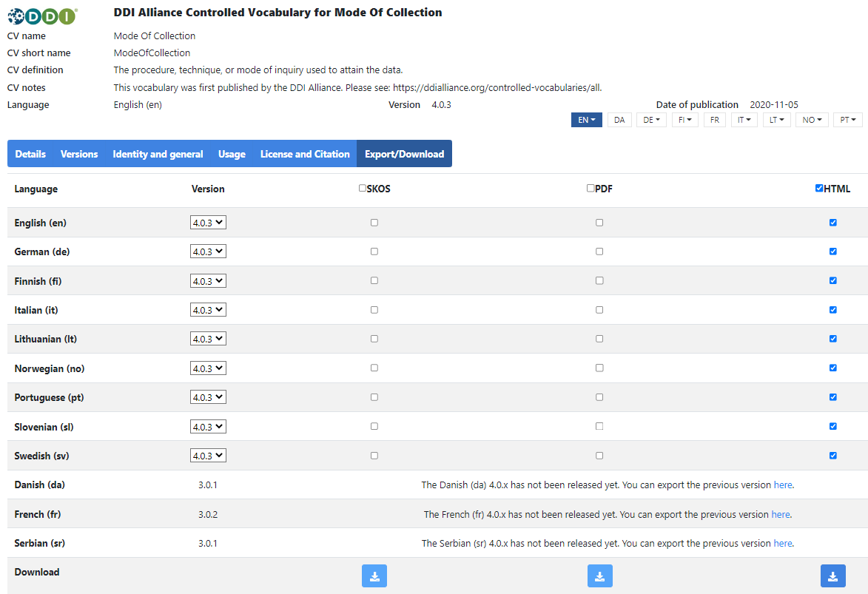
Task: Open Finnish (fi) version dropdown
Action: coord(208,280)
